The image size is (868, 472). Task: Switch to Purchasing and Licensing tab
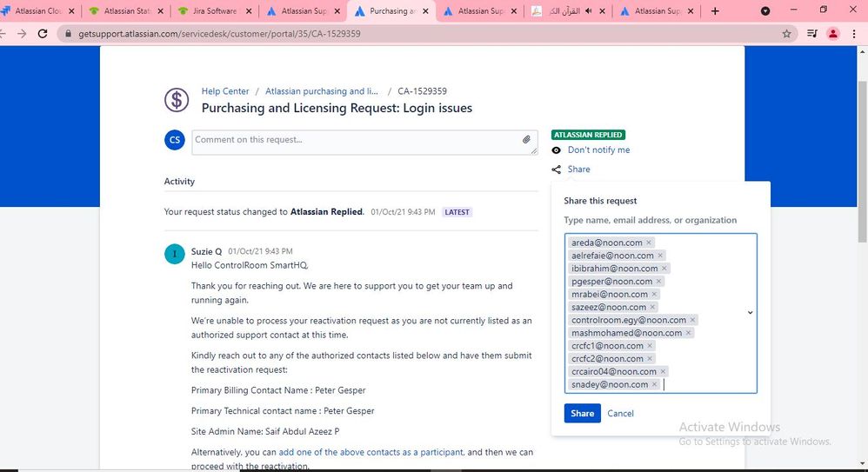pyautogui.click(x=391, y=11)
